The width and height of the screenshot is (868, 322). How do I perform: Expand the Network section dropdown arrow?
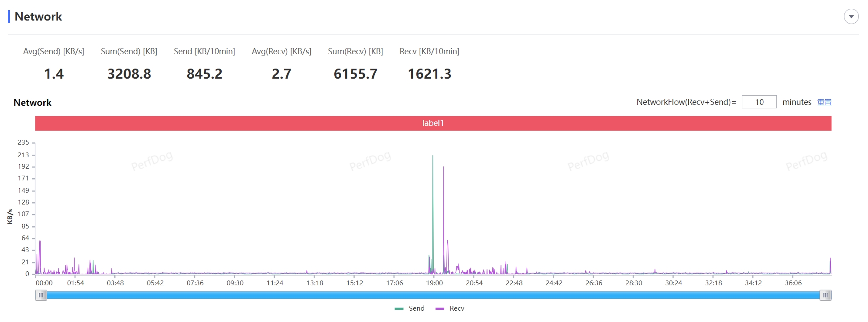tap(851, 17)
